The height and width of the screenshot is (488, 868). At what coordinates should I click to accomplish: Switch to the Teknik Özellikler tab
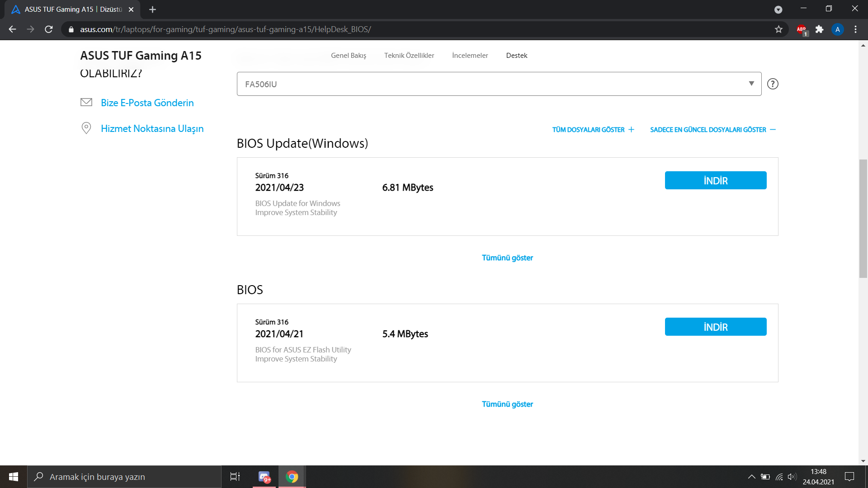[409, 56]
